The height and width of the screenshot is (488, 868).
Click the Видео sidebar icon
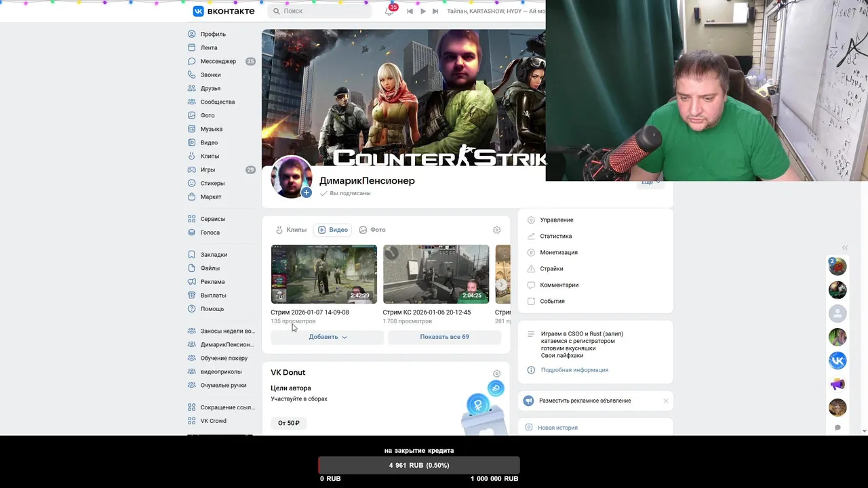click(x=192, y=142)
